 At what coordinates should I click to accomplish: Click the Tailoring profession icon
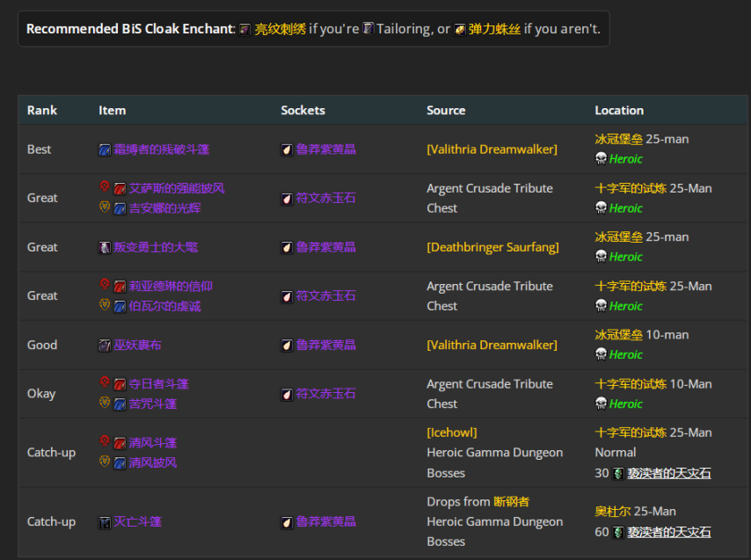point(368,29)
